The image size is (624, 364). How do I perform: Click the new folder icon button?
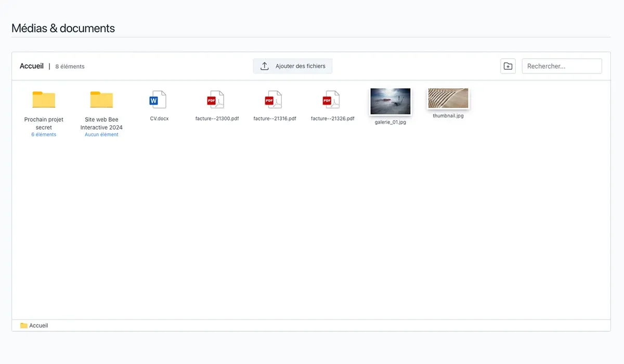tap(508, 66)
